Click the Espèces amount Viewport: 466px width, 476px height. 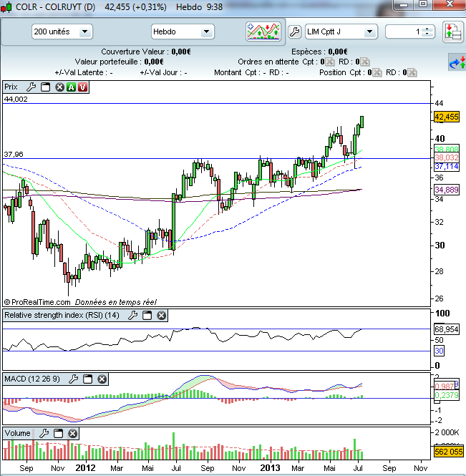click(x=338, y=52)
